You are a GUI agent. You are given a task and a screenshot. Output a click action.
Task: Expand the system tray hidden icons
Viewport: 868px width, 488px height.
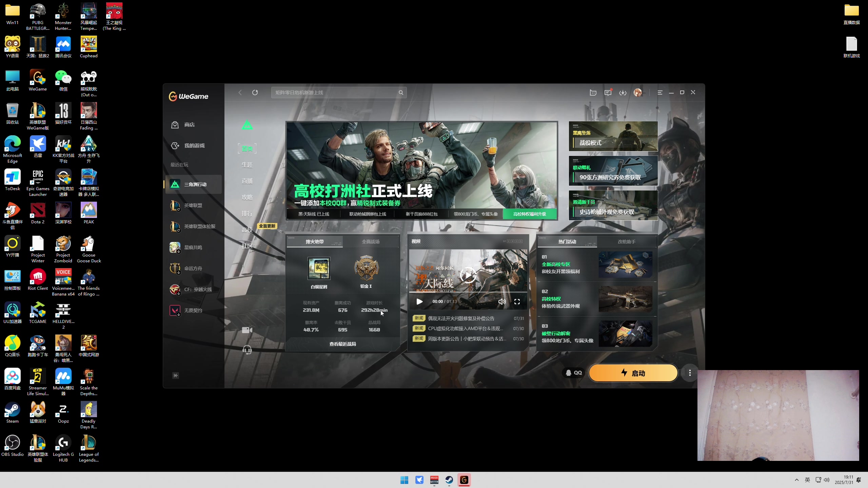coord(797,480)
